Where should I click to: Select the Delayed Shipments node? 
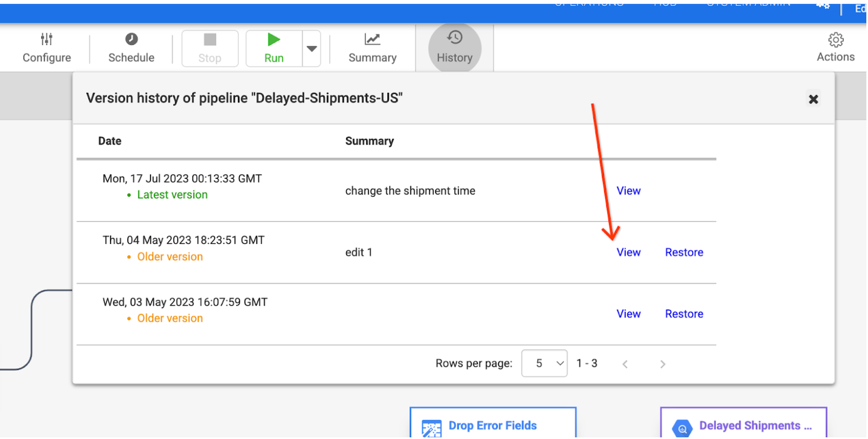pos(744,423)
